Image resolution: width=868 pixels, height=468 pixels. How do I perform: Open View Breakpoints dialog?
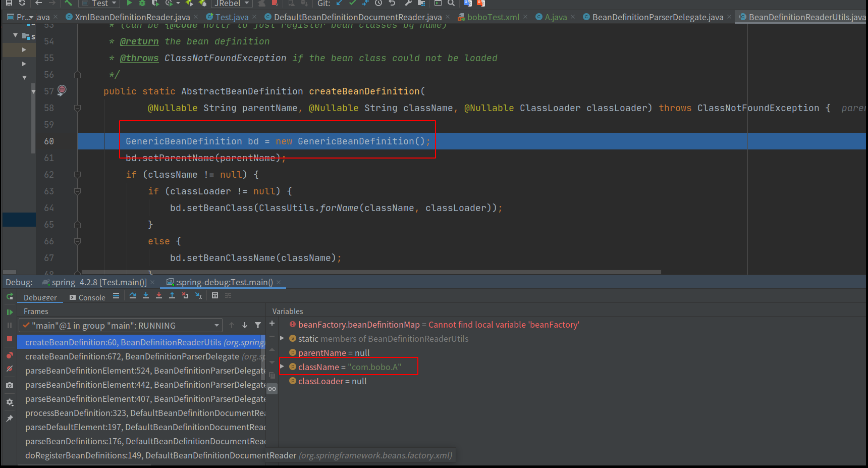pyautogui.click(x=10, y=355)
